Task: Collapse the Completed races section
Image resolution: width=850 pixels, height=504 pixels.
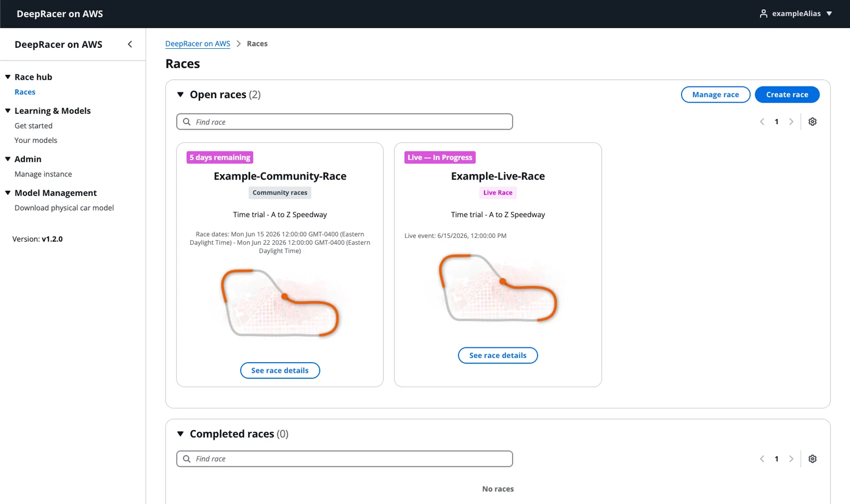Action: point(181,434)
